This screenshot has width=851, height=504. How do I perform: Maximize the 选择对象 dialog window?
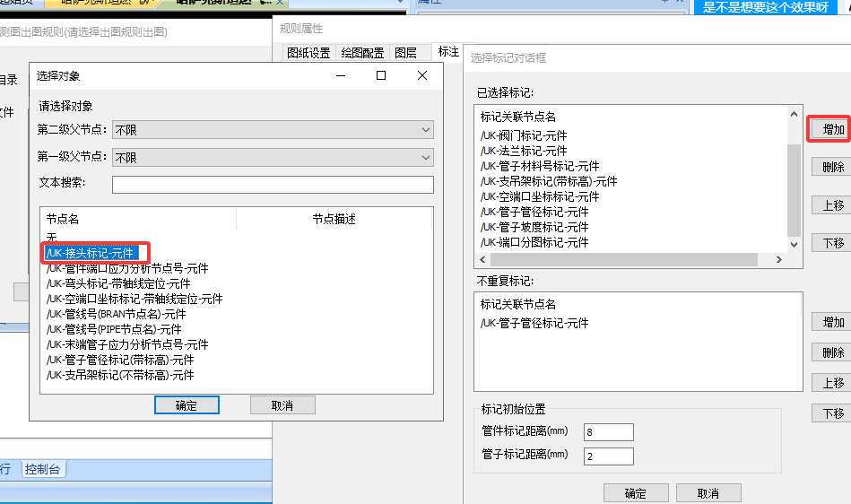[x=381, y=76]
